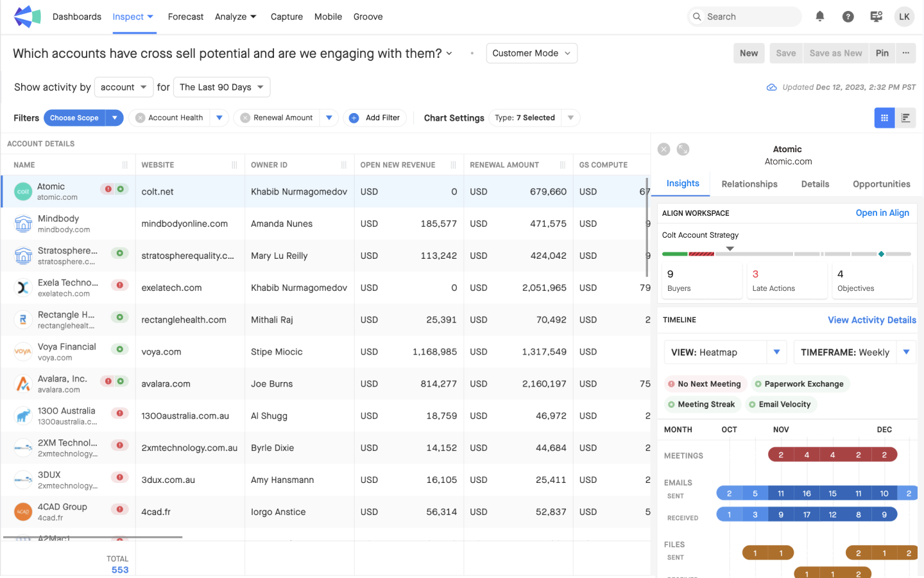Open the activity-by account dropdown
This screenshot has width=924, height=578.
coord(123,87)
